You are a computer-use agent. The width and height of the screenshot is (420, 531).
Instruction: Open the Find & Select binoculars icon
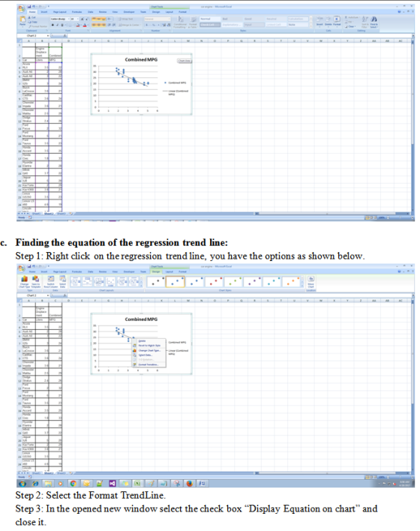(374, 22)
